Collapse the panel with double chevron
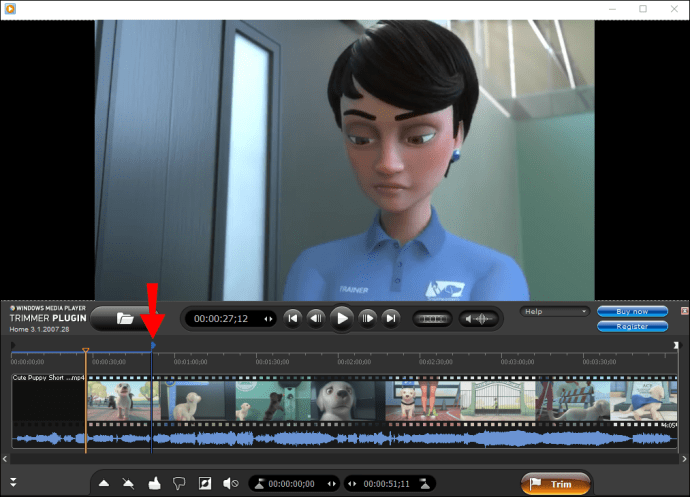 click(x=13, y=482)
